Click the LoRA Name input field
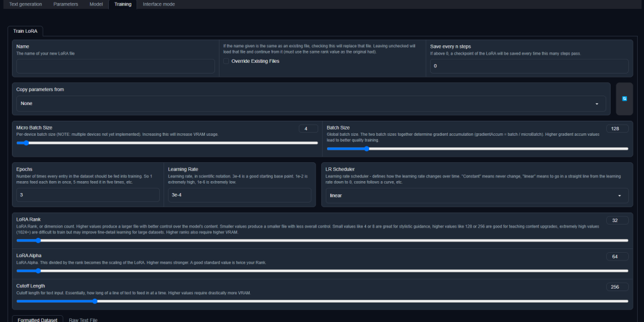The image size is (644, 322). (x=115, y=66)
